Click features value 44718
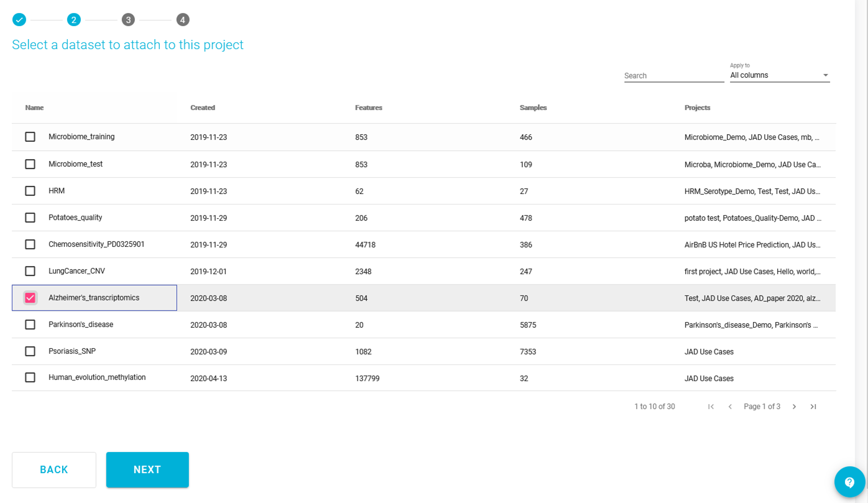 (x=365, y=245)
